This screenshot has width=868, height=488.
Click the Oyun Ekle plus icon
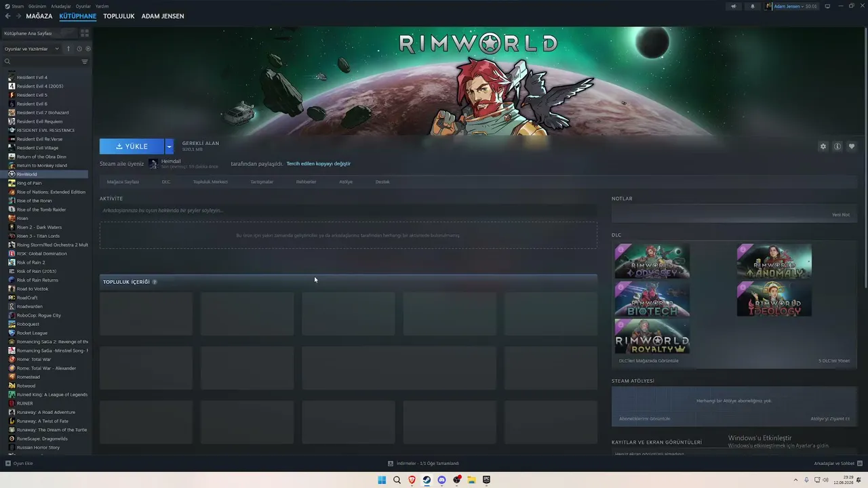tap(8, 464)
